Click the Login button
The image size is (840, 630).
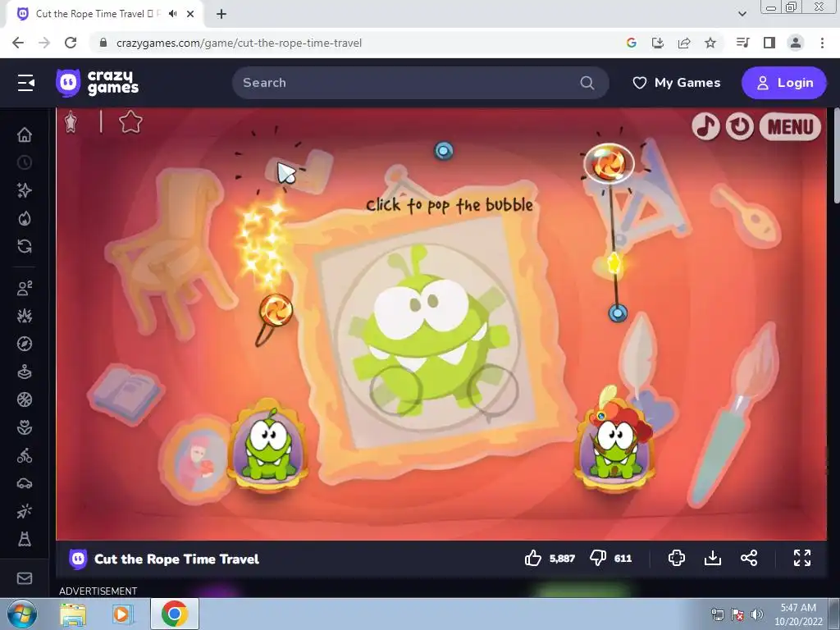(783, 83)
